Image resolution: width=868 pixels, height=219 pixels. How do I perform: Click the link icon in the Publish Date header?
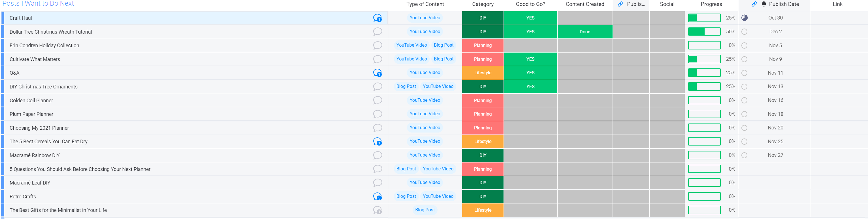(x=754, y=4)
